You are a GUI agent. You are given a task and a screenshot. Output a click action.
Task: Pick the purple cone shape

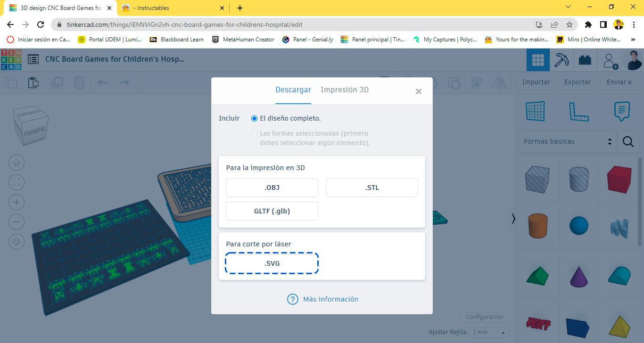tap(579, 277)
